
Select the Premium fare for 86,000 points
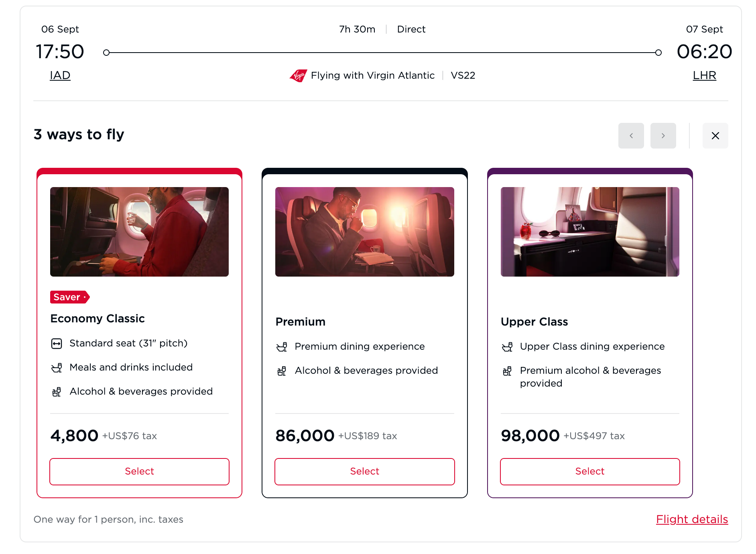click(364, 471)
